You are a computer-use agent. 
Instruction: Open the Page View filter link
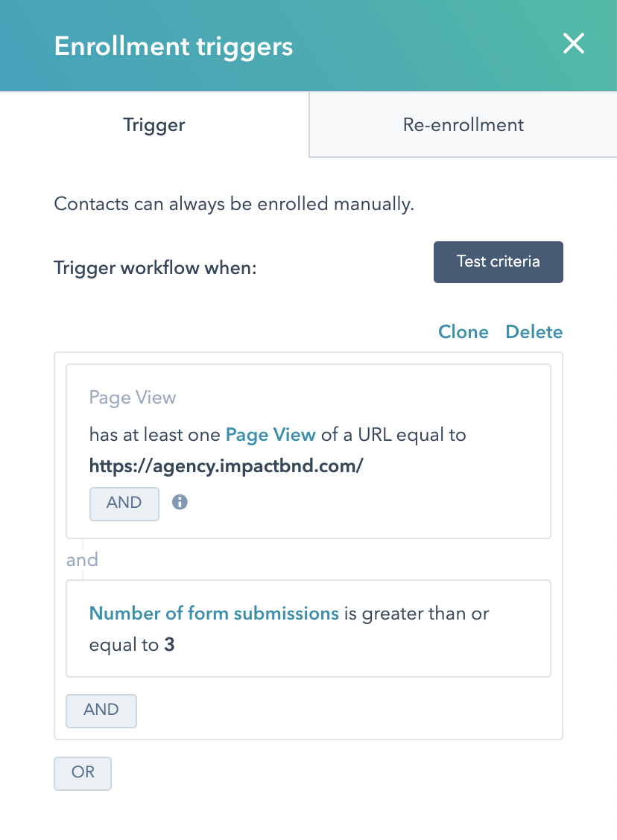[x=270, y=434]
